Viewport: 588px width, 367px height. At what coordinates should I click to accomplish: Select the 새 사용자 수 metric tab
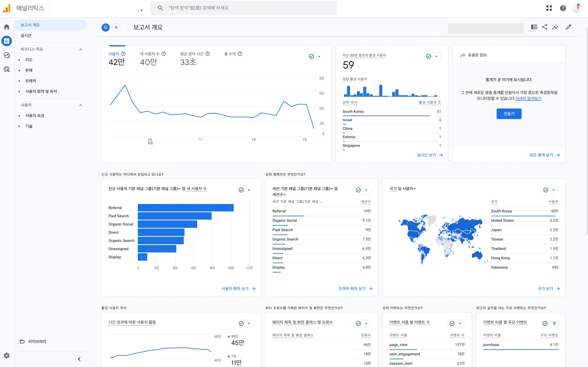coord(149,54)
